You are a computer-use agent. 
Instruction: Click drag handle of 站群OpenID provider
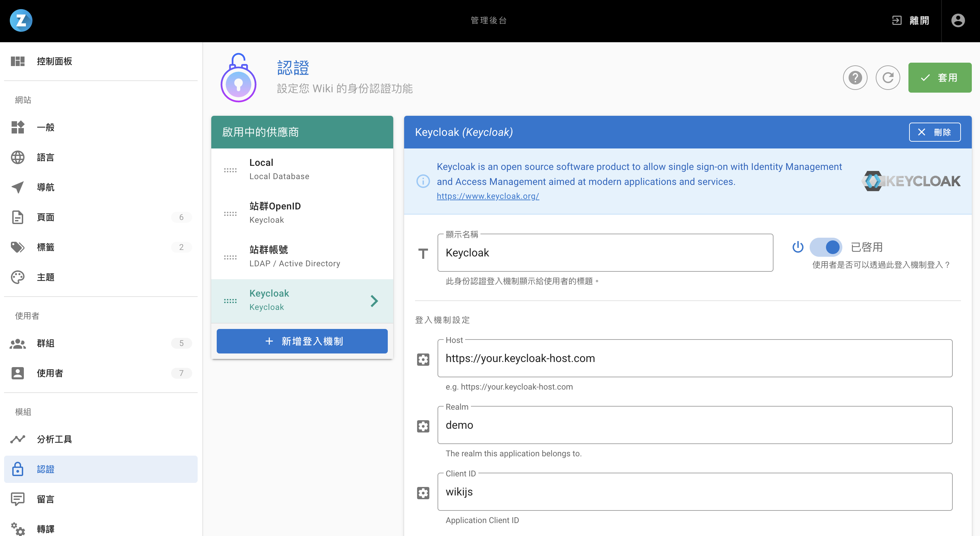click(x=230, y=214)
